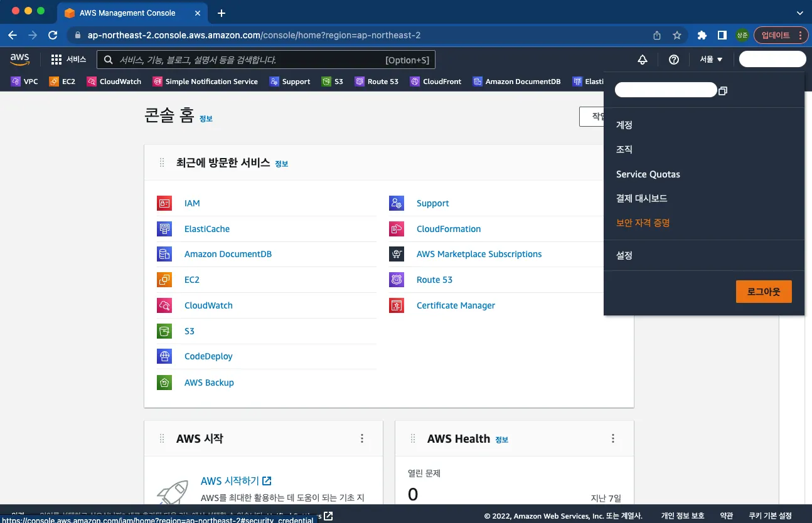The image size is (812, 523).
Task: Click the AWS logo in the navigation bar
Action: [x=20, y=60]
